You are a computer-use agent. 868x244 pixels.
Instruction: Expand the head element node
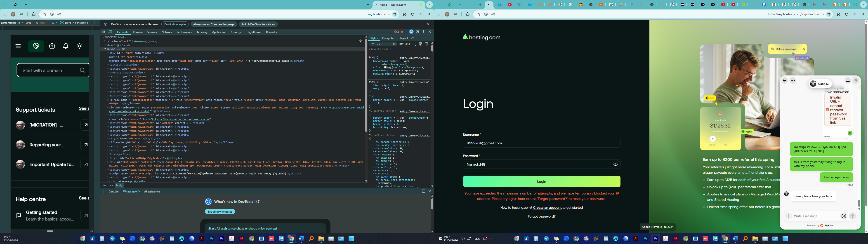[106, 45]
